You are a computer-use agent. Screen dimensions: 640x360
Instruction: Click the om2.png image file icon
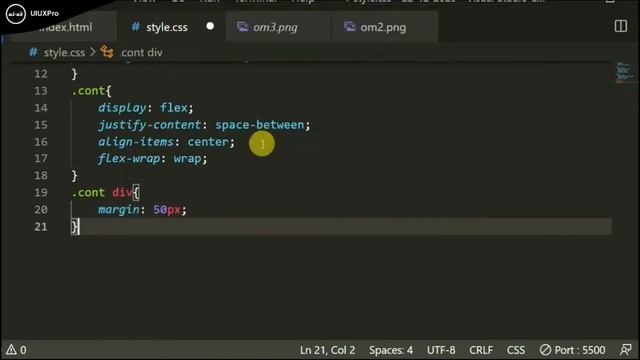coord(349,27)
